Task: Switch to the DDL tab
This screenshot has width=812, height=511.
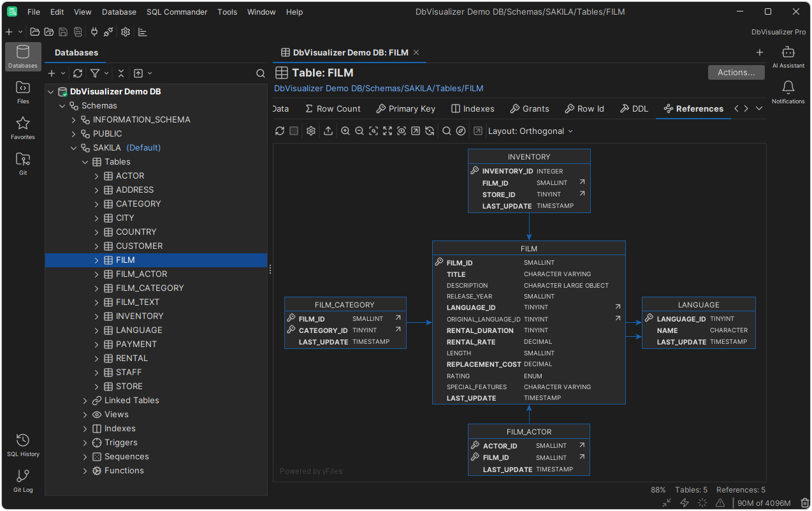Action: pyautogui.click(x=634, y=108)
